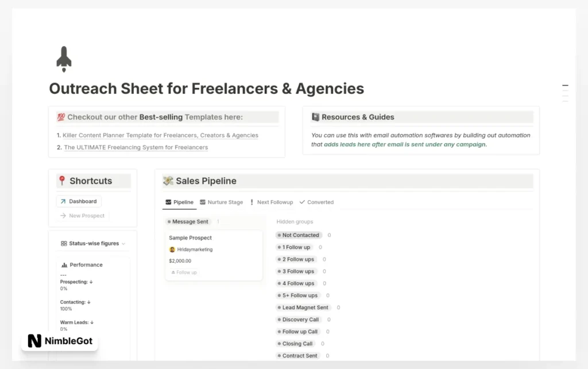Click the Hidden groups label
Screen dimensions: 588x369
coord(295,221)
